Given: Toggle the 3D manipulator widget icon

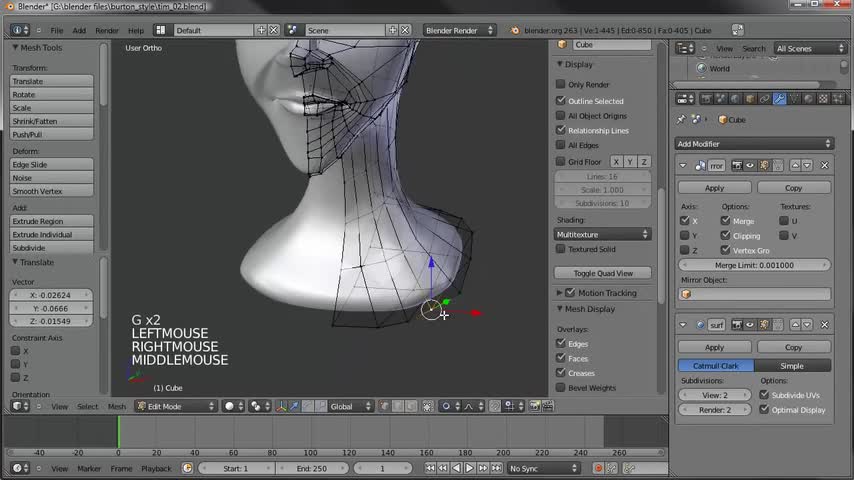Looking at the screenshot, I should tap(281, 406).
